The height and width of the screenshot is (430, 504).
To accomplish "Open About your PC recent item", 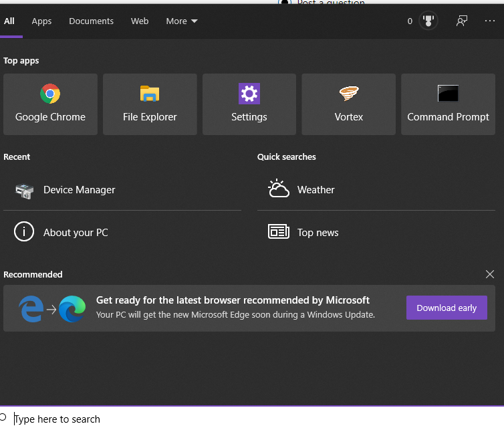I will coord(122,232).
